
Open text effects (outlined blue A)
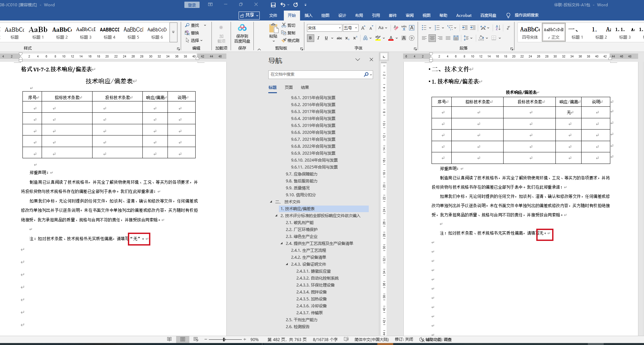pos(365,38)
